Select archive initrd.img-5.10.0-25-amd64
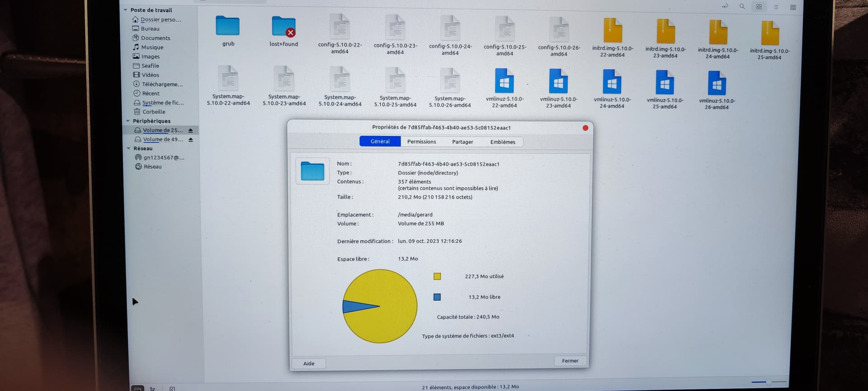The image size is (868, 391). point(770,41)
